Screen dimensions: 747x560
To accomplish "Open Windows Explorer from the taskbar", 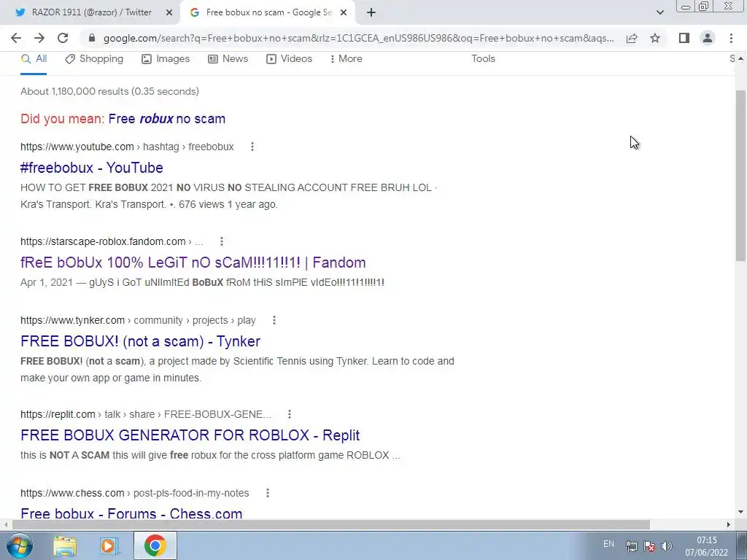I will (x=65, y=546).
